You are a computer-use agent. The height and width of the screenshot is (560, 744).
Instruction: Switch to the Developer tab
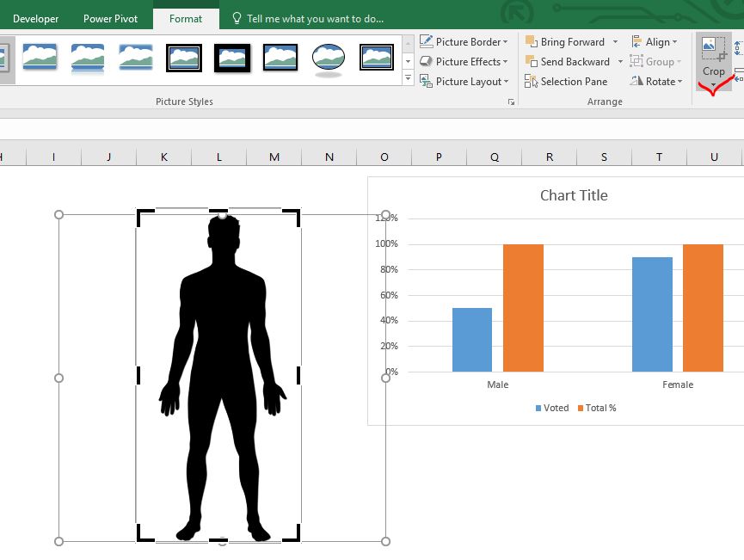pos(35,19)
